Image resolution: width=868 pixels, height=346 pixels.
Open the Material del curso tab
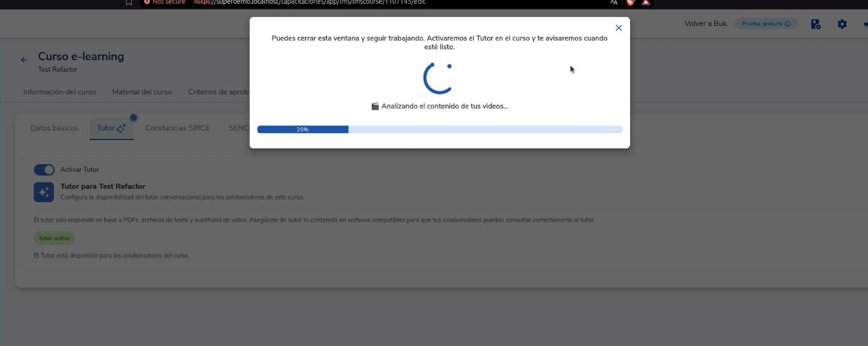pos(142,92)
